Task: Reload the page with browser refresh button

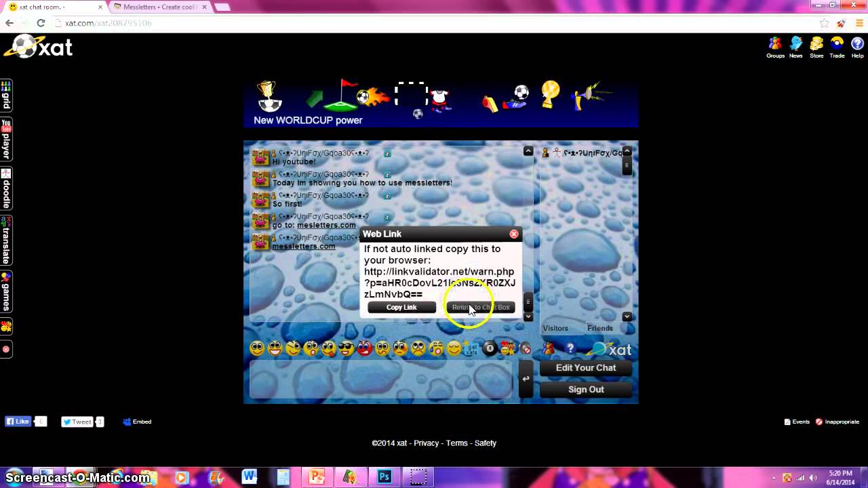Action: coord(41,23)
